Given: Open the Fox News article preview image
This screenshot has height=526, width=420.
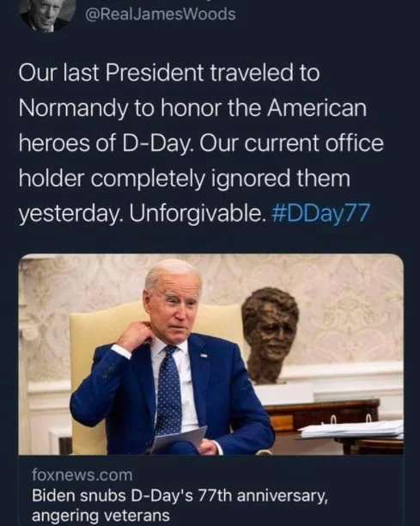Looking at the screenshot, I should click(210, 355).
